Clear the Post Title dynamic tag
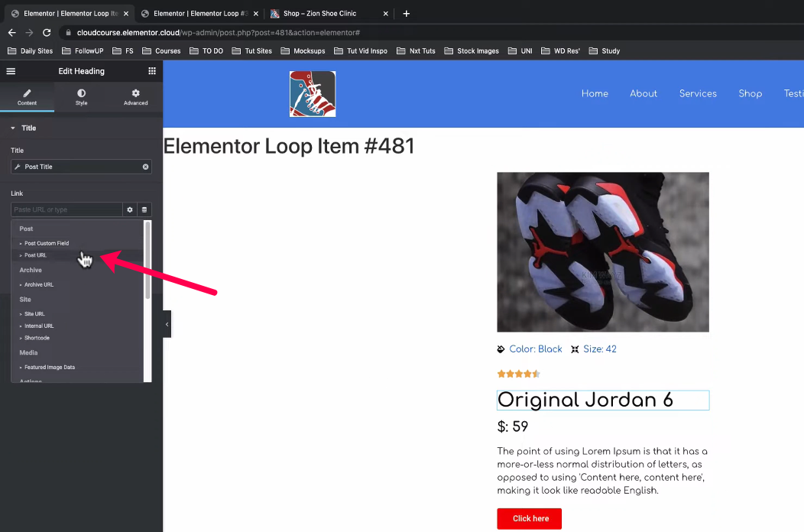 point(146,167)
